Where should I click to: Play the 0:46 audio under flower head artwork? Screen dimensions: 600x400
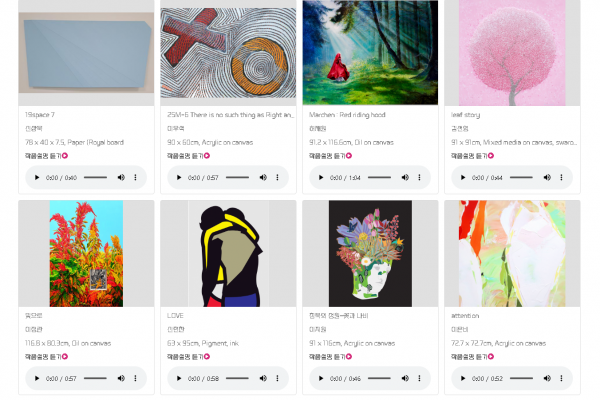[x=321, y=379]
